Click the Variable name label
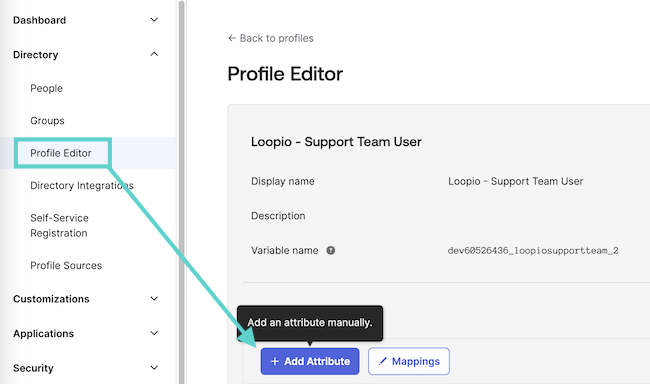This screenshot has width=650, height=384. 285,250
